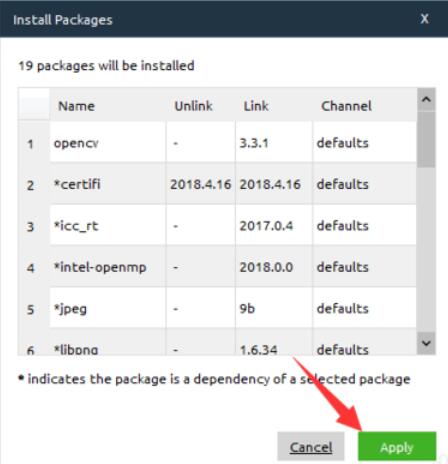Click the scrollbar down arrow
Viewport: 448px width, 464px height.
426,343
